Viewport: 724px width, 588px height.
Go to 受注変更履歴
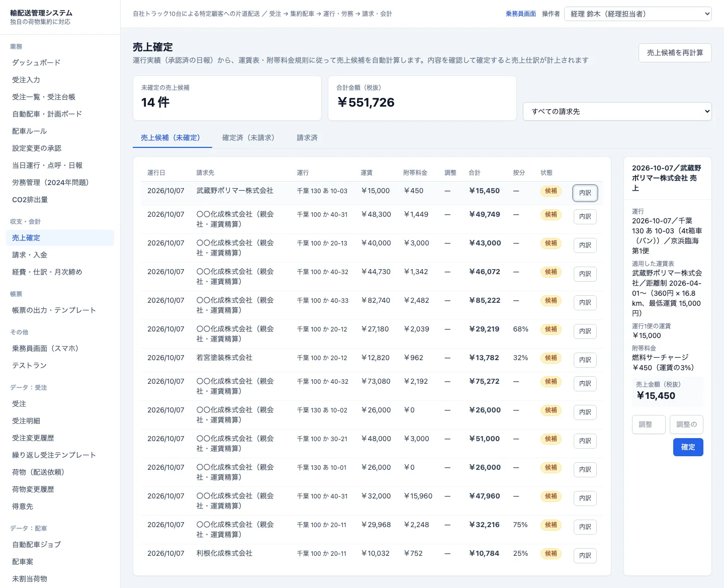60,438
